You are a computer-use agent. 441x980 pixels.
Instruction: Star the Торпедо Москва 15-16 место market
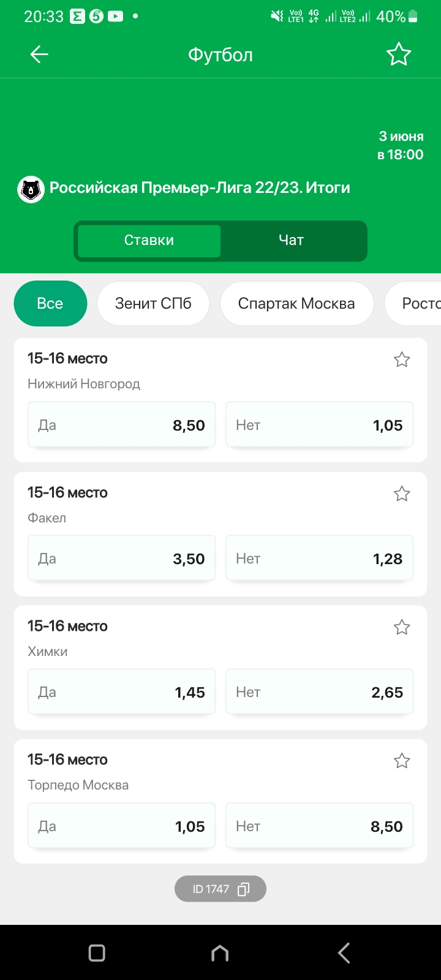tap(402, 761)
